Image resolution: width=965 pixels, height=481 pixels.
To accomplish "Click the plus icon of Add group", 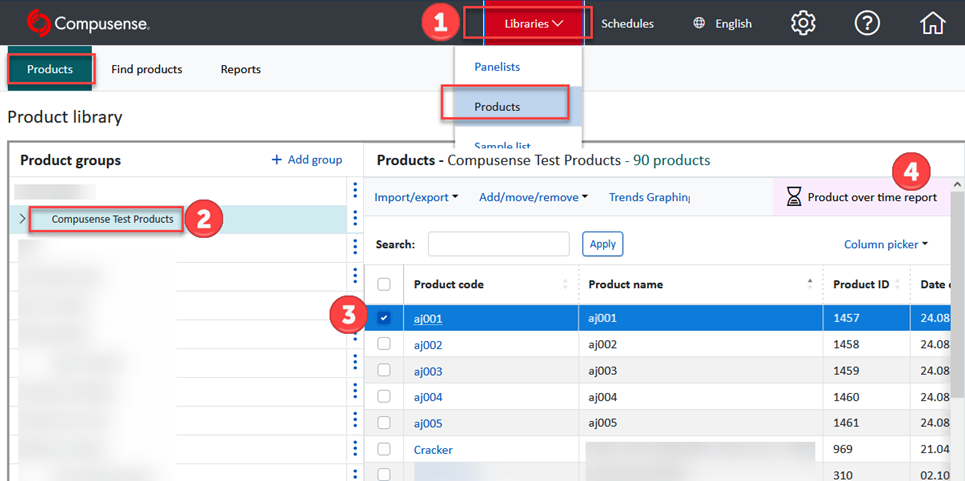I will 276,160.
